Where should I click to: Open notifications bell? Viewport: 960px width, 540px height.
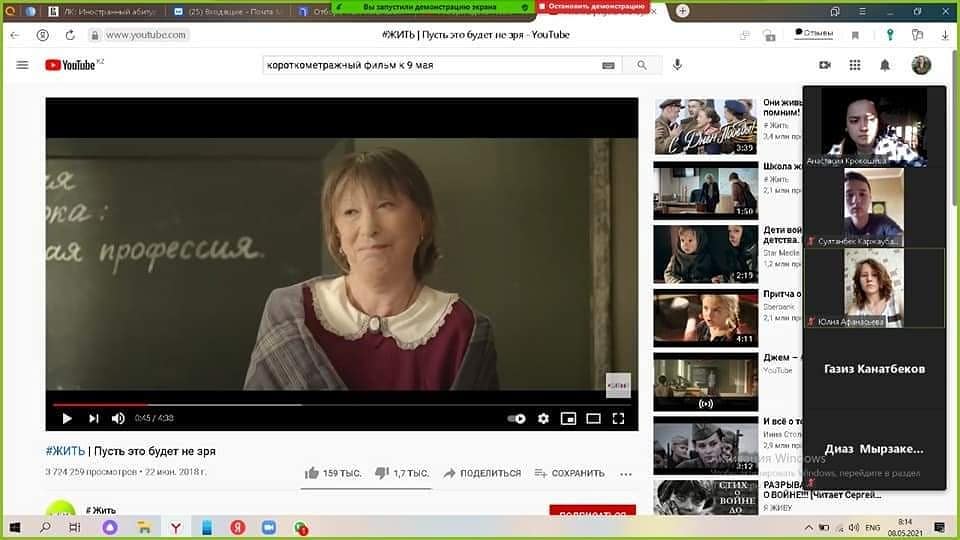885,65
